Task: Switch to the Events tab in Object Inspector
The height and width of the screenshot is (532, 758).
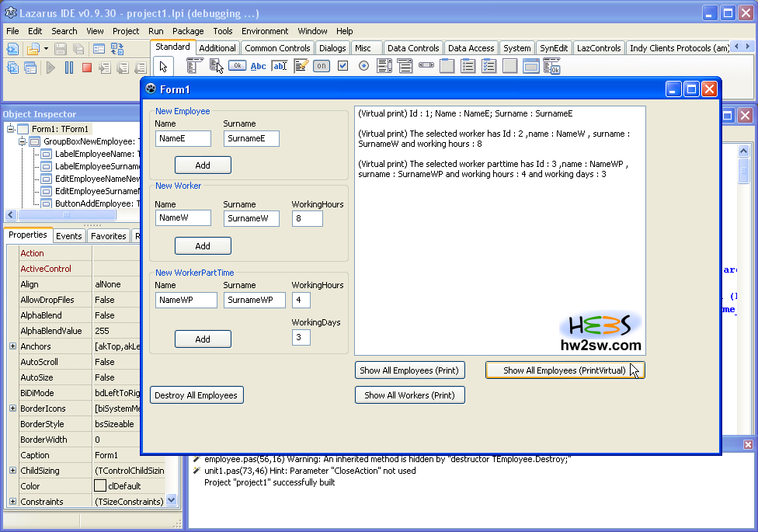Action: tap(68, 236)
